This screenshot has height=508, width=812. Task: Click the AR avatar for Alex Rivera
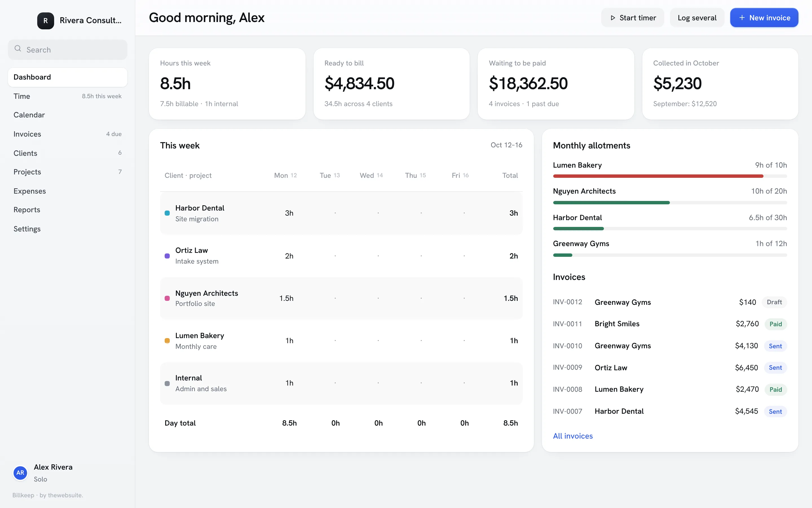(x=20, y=473)
